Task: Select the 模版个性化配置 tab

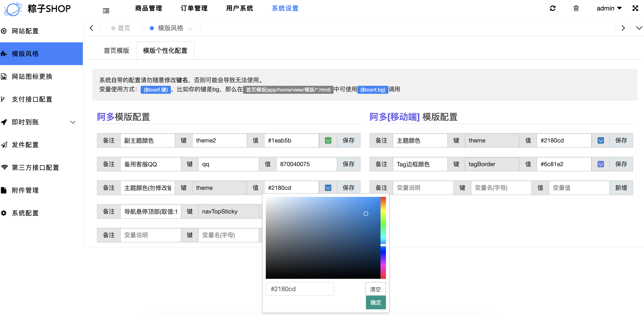Action: [x=165, y=51]
